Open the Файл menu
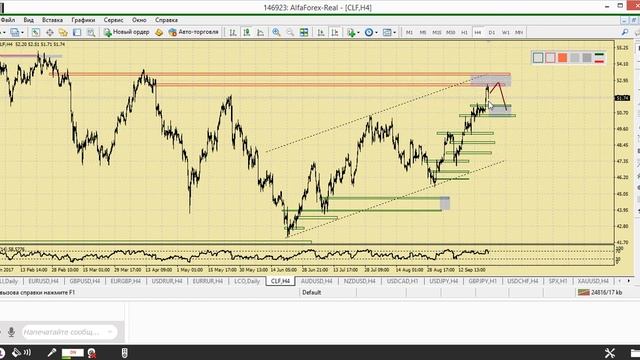640x360 pixels. pyautogui.click(x=7, y=20)
